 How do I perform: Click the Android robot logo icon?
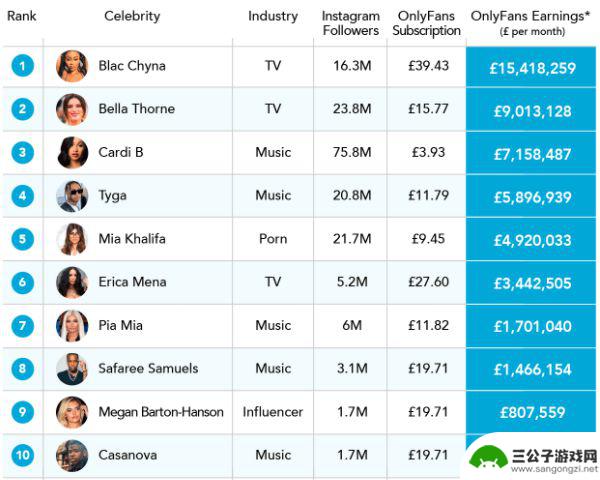click(x=486, y=458)
